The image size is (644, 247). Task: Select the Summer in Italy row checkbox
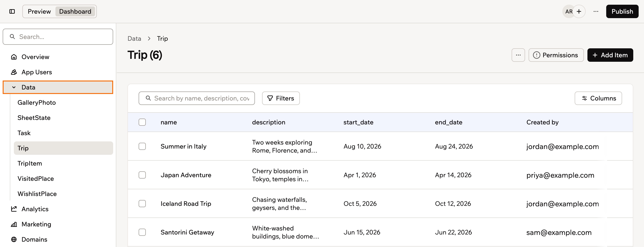click(142, 146)
